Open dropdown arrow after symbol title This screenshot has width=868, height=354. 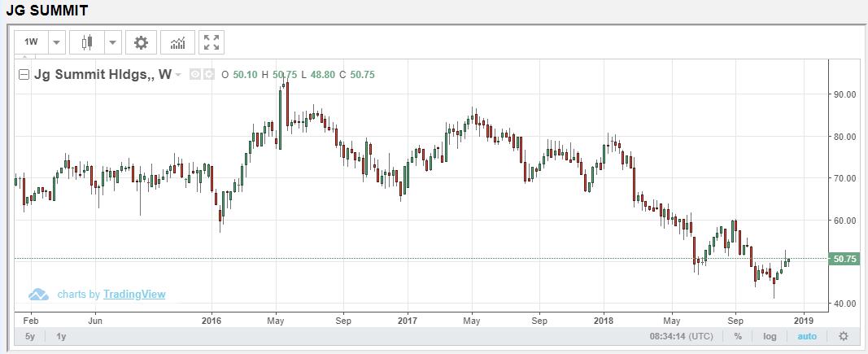tap(178, 75)
